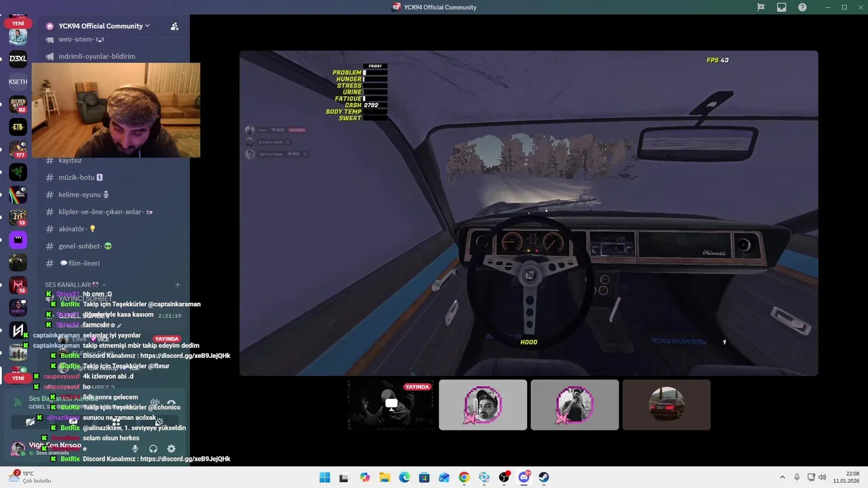868x488 pixels.
Task: Open the web-sitem channel
Action: click(108, 40)
